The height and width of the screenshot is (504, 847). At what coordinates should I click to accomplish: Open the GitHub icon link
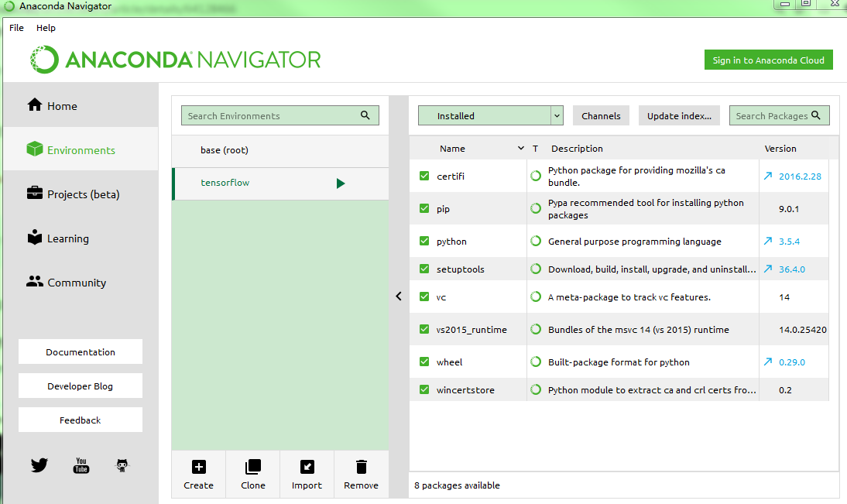122,465
